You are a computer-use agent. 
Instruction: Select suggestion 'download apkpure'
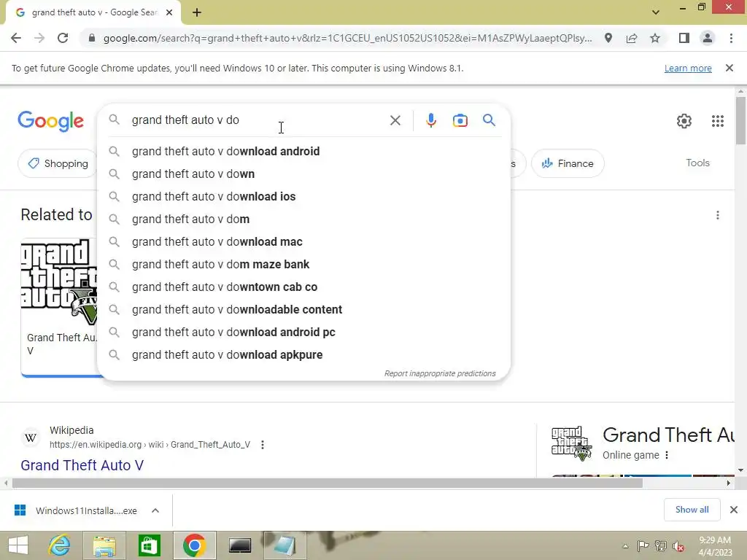coord(303,355)
